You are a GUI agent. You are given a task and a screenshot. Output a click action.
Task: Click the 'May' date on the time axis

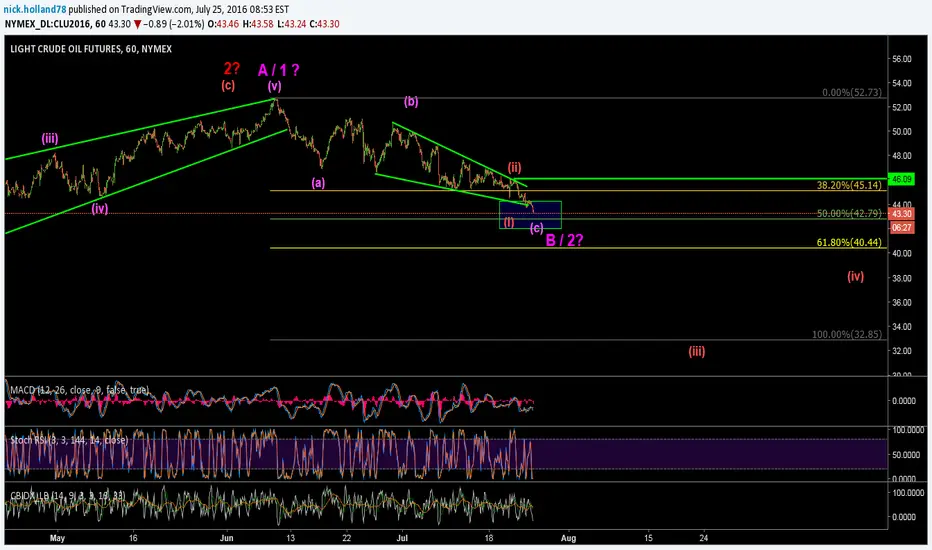pos(57,538)
